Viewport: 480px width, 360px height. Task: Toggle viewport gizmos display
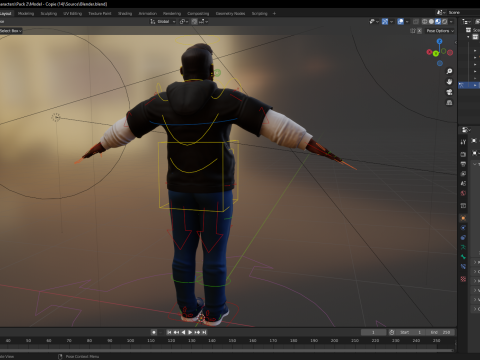click(x=385, y=22)
